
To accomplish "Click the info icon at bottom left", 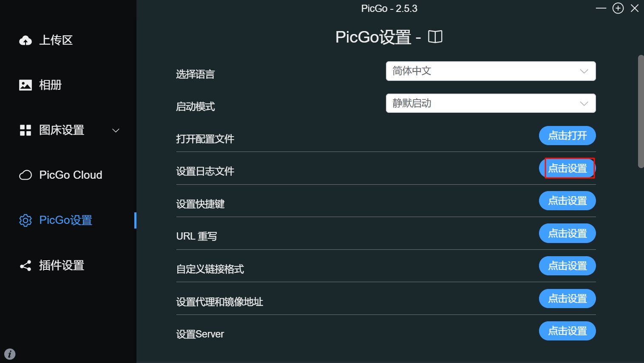I will click(x=10, y=354).
